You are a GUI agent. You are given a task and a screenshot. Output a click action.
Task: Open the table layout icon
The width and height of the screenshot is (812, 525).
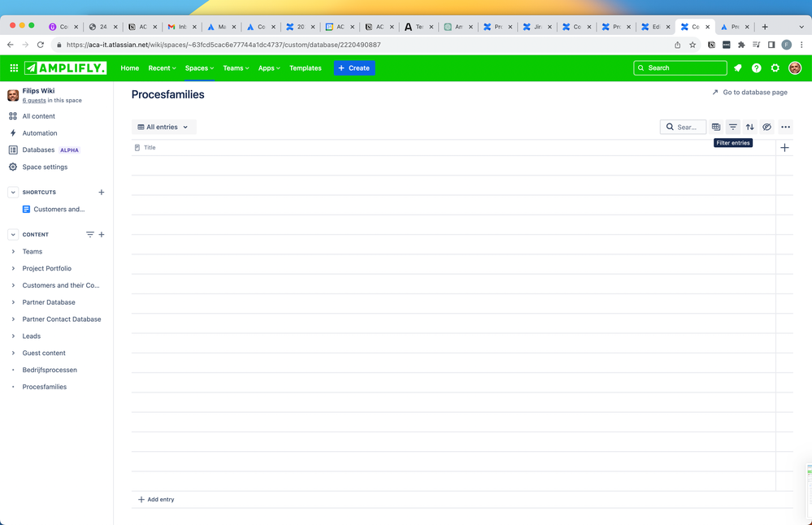coord(716,127)
